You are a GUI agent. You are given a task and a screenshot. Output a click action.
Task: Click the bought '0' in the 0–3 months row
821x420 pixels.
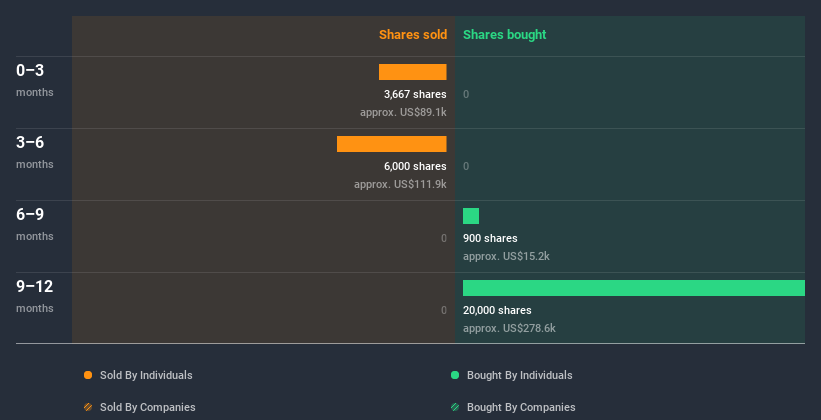point(466,94)
